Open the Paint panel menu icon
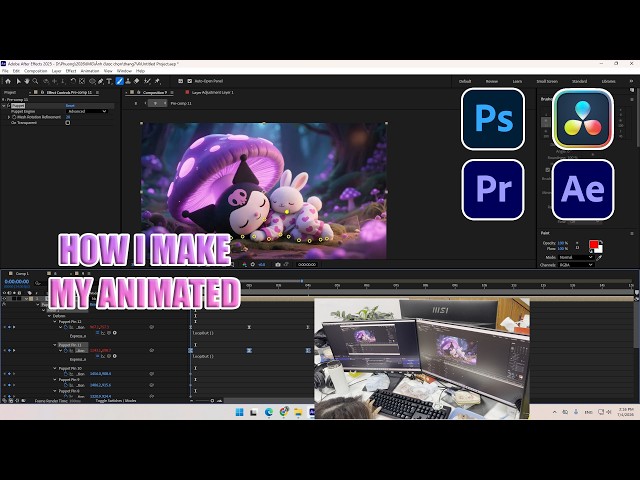Screen dimensions: 640x480 click(632, 233)
